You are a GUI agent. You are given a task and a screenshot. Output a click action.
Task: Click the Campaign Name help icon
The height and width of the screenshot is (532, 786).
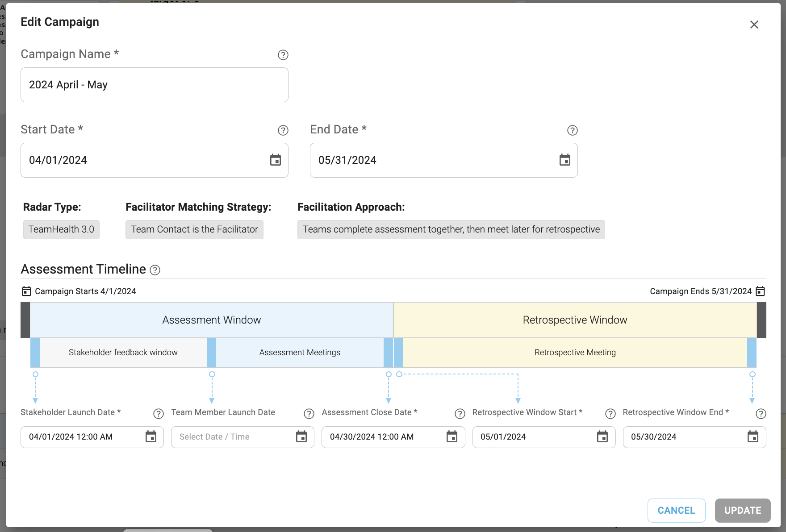(x=283, y=55)
